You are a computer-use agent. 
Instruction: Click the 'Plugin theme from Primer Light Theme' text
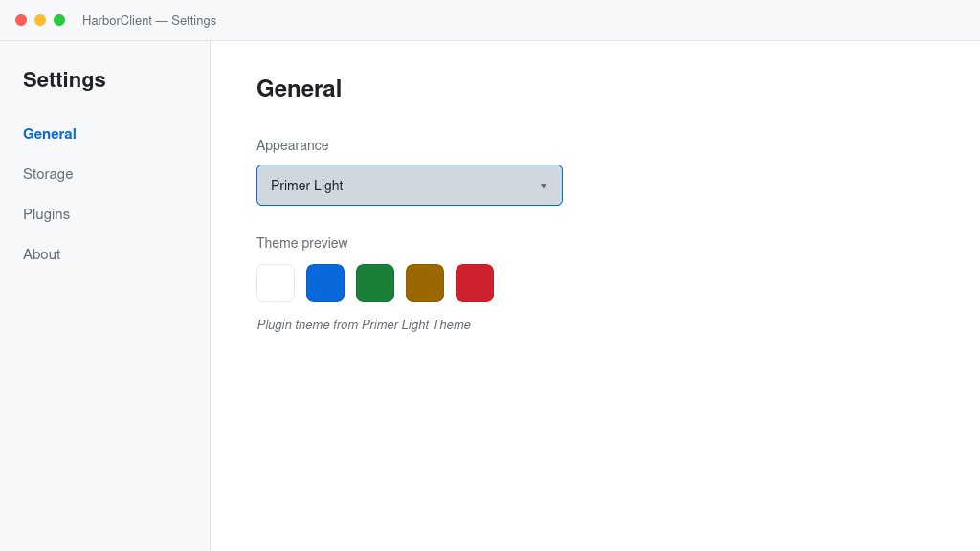click(364, 325)
